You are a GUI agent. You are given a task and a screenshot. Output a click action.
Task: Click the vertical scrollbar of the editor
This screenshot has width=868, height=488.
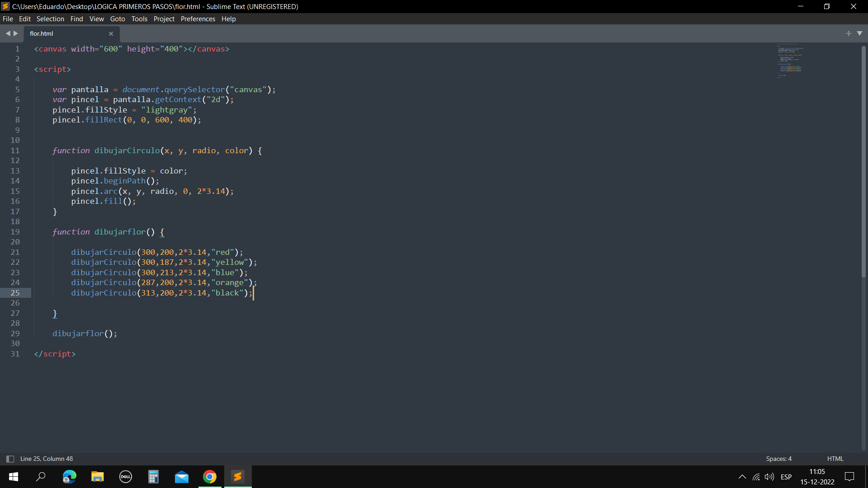click(863, 161)
